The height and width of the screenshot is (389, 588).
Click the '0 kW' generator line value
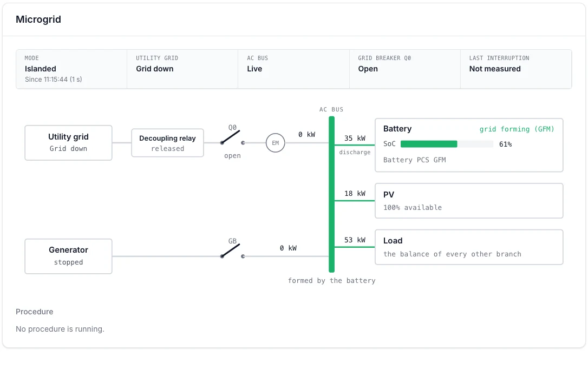click(x=288, y=248)
